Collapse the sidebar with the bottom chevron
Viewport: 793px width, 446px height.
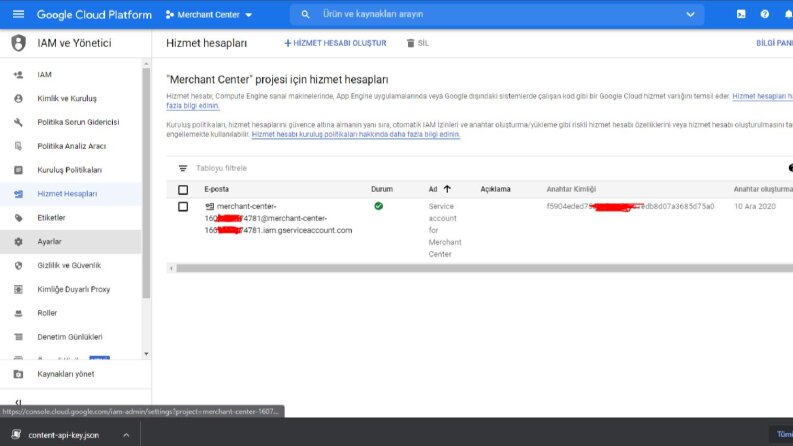coord(18,403)
